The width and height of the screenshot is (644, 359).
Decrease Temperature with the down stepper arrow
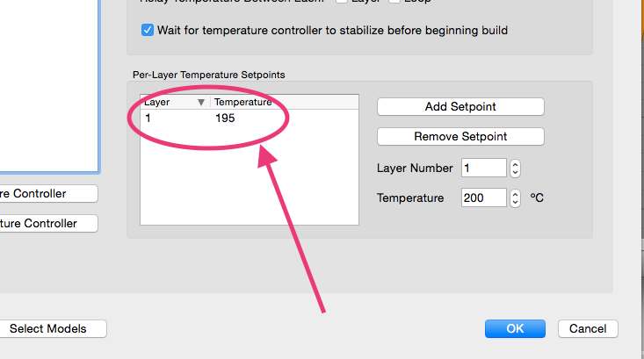516,203
